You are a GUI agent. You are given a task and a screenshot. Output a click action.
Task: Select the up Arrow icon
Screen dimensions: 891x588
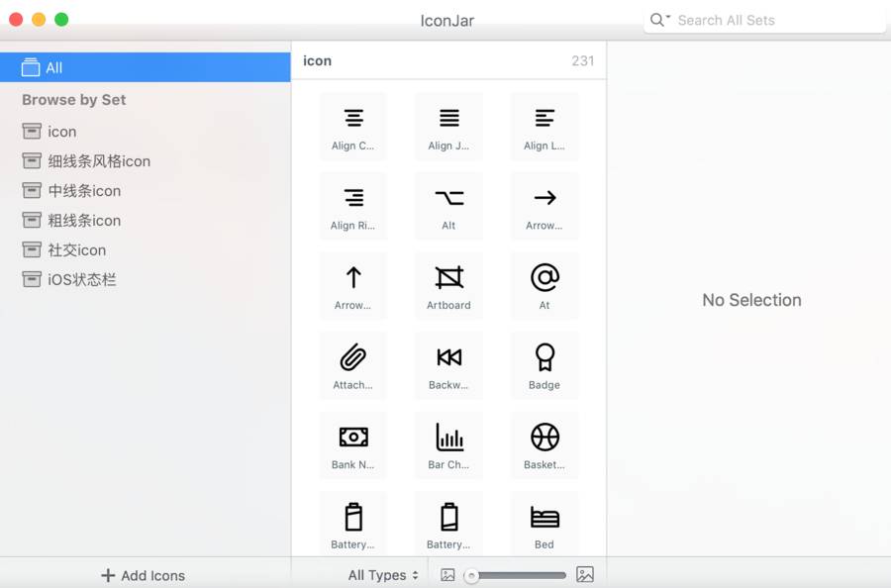click(x=352, y=286)
